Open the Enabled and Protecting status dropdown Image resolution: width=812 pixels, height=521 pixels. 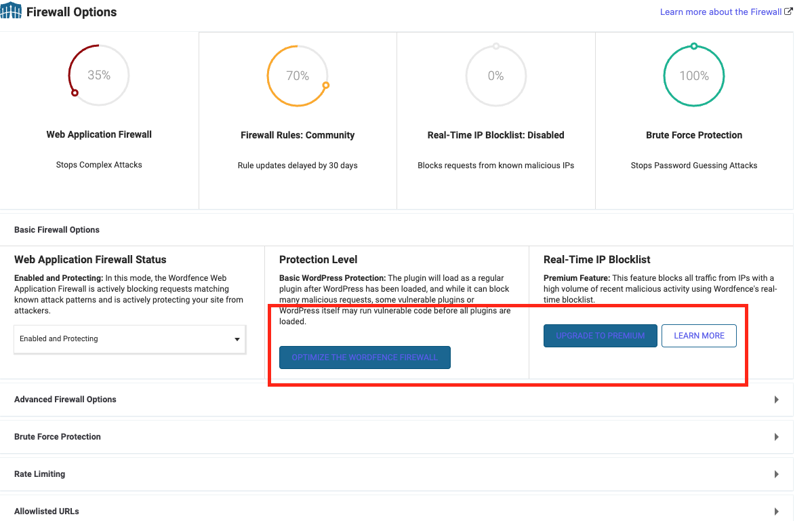(130, 339)
